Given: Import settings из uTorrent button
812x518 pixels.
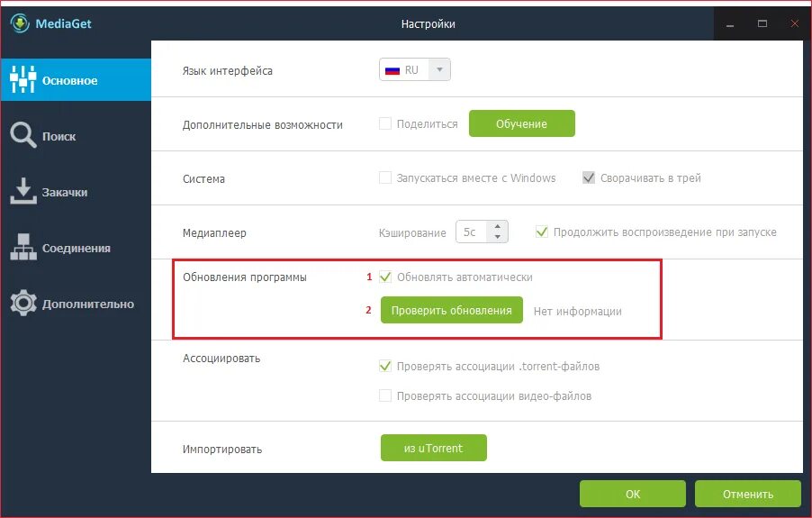Looking at the screenshot, I should coord(433,448).
